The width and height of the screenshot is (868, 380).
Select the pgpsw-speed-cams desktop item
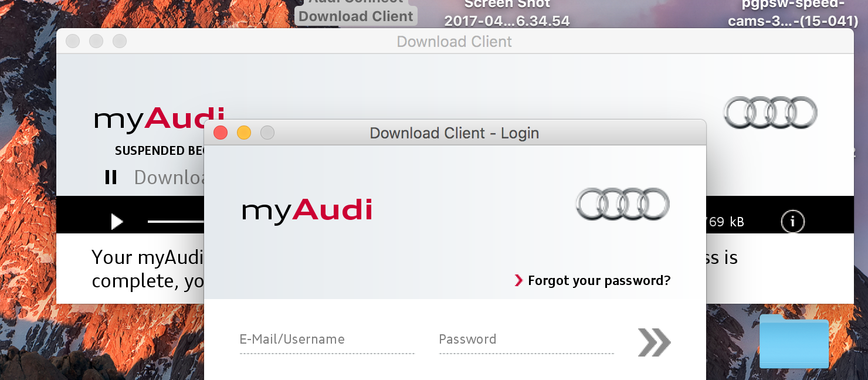(794, 13)
